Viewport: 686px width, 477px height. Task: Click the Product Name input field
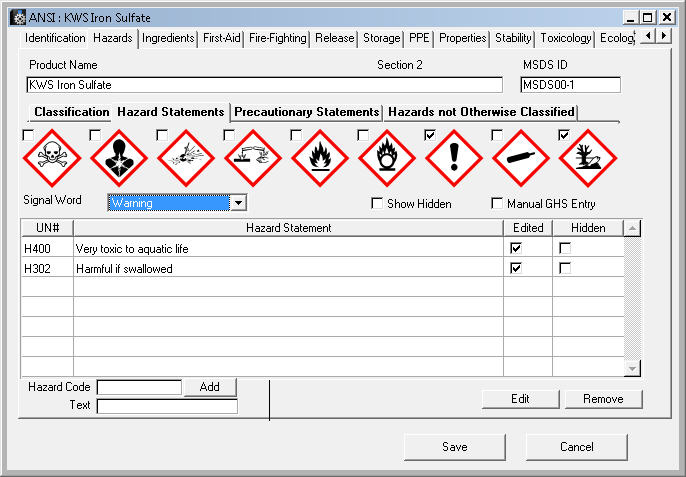(x=264, y=85)
